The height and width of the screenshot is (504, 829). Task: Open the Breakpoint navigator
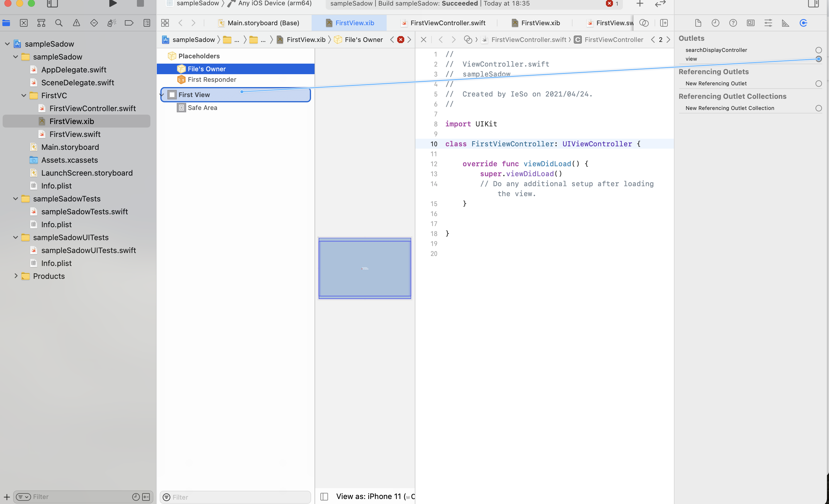(x=129, y=23)
